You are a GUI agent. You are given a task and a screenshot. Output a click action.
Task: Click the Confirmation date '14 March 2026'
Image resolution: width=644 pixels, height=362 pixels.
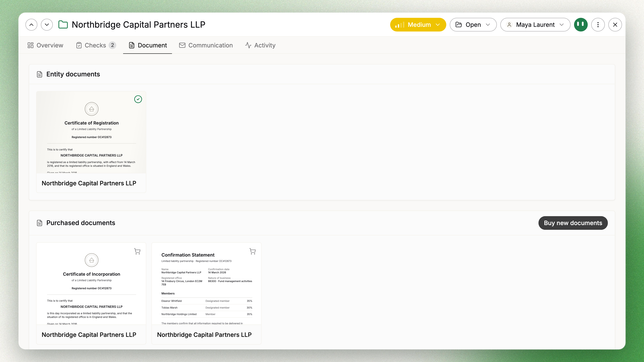(x=217, y=272)
